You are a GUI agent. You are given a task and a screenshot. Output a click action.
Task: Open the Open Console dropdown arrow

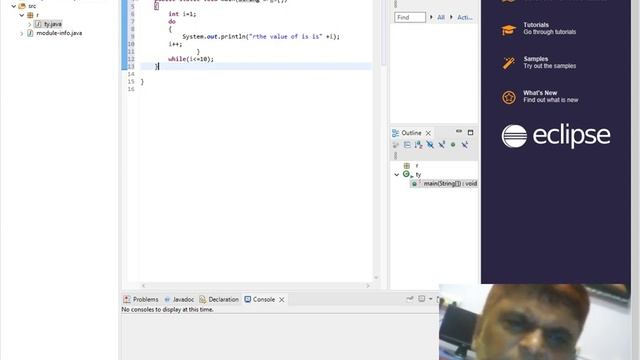pos(430,299)
